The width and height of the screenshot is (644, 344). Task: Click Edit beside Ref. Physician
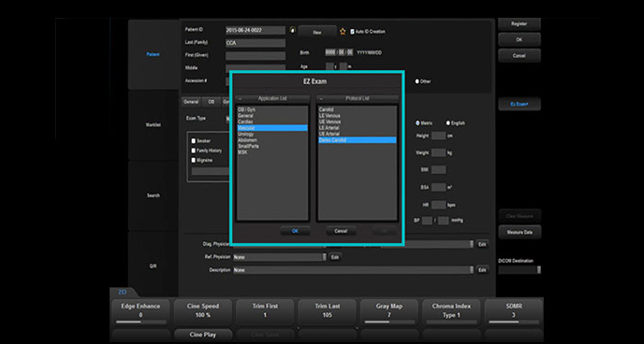pyautogui.click(x=335, y=257)
